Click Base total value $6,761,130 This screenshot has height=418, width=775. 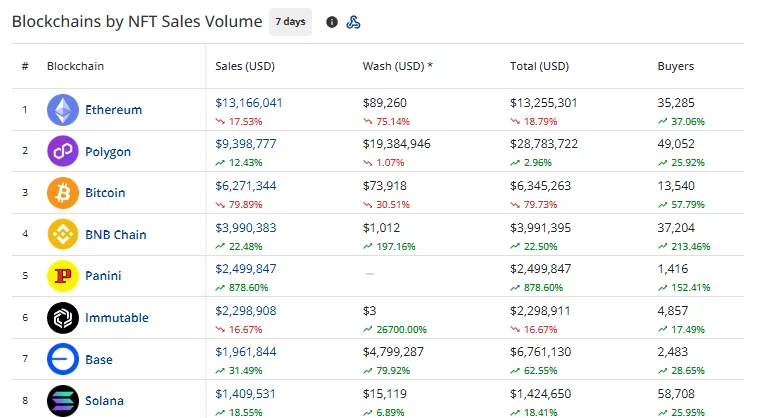pyautogui.click(x=540, y=352)
